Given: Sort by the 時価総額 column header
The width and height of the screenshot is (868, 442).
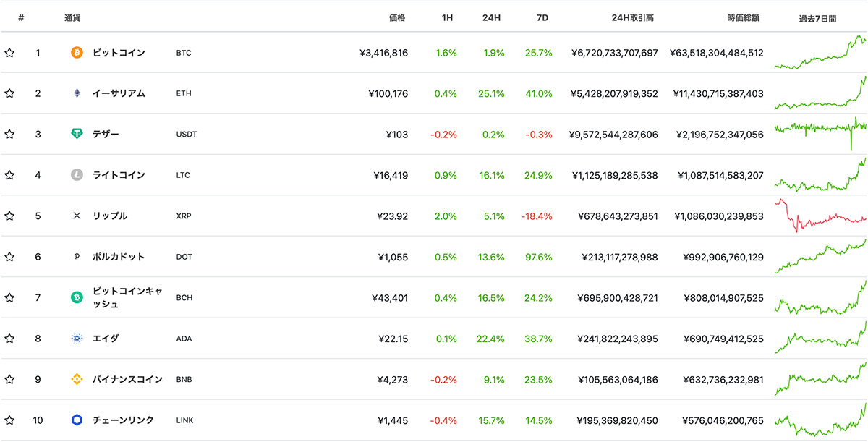Looking at the screenshot, I should tap(743, 17).
